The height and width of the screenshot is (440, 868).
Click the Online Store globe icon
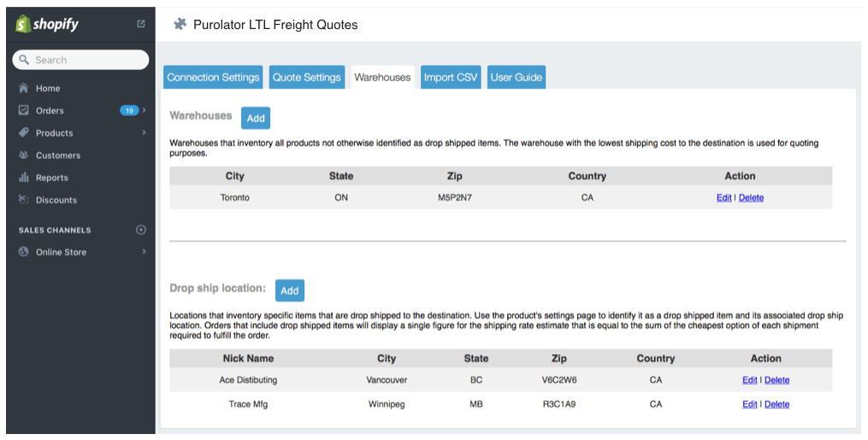tap(23, 251)
